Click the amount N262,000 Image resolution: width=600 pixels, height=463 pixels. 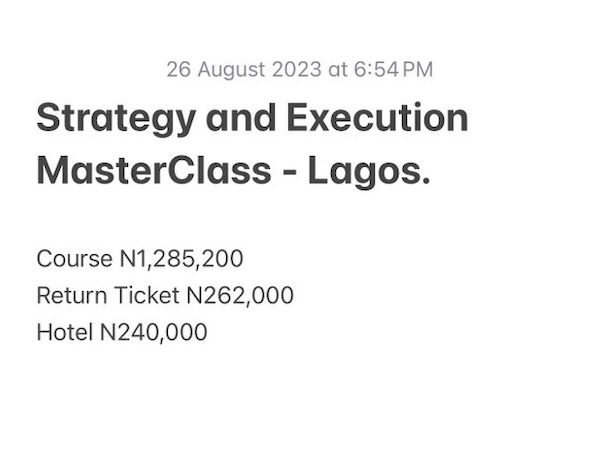click(240, 296)
